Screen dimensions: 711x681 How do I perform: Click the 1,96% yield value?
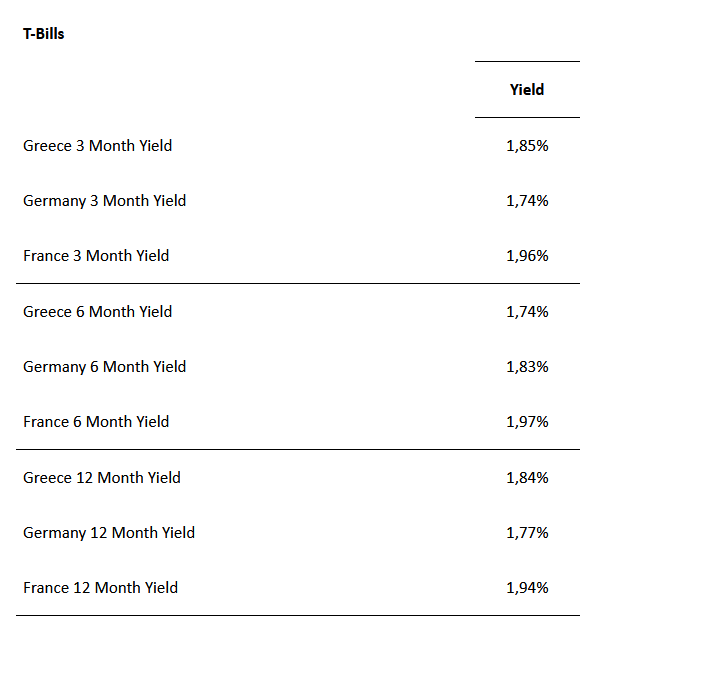coord(527,256)
